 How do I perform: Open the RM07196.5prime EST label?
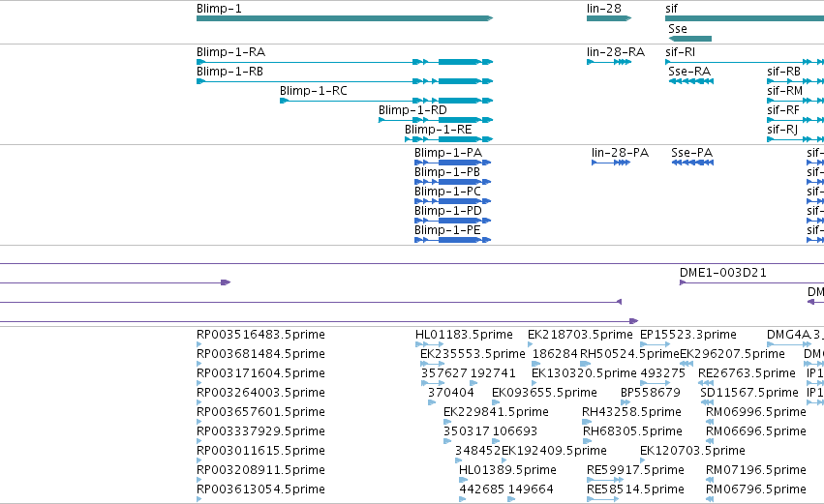pos(755,471)
